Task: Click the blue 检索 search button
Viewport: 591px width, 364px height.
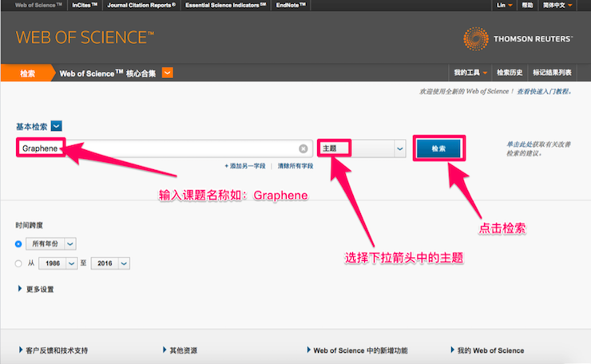Action: click(x=438, y=148)
